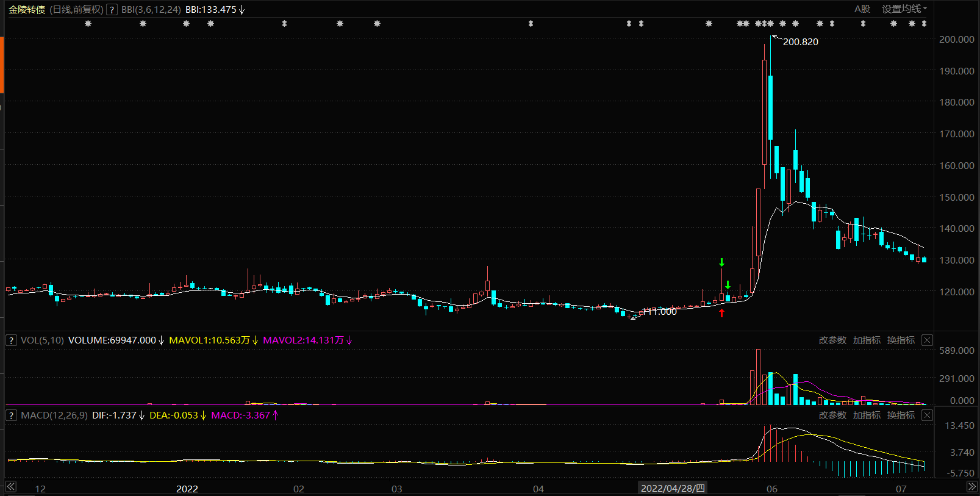Click the 13.450 MACD axis label
Viewport: 980px width, 496px height.
[959, 425]
